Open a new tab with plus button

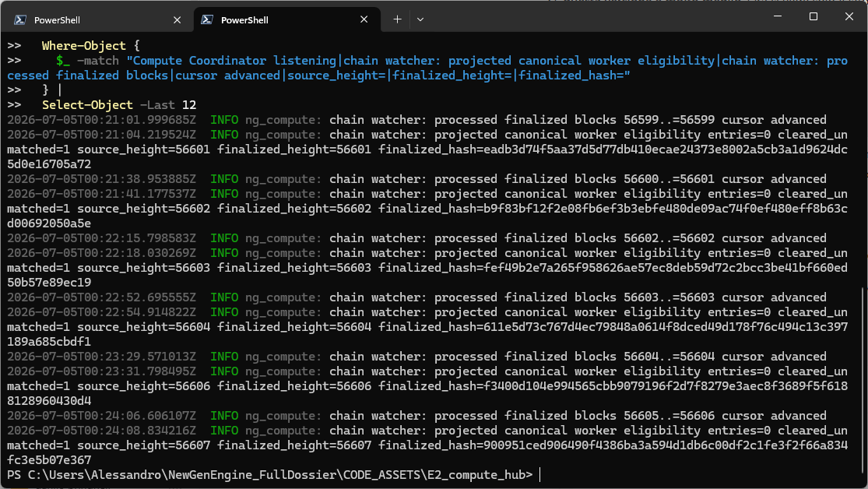[x=397, y=19]
